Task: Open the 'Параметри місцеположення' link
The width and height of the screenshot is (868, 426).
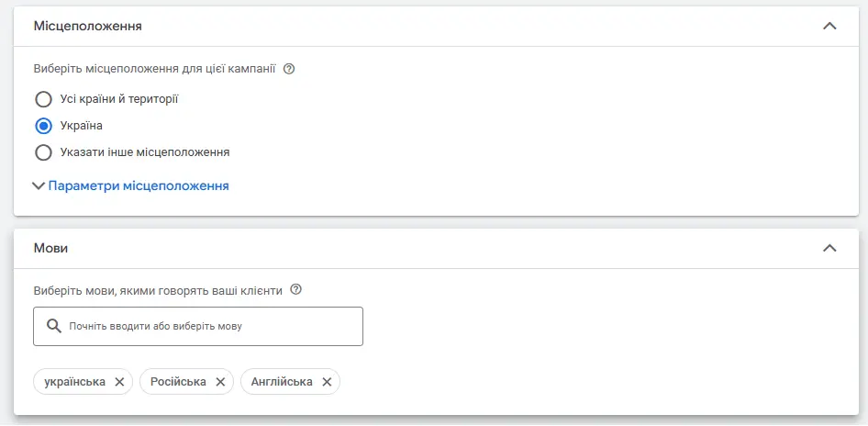Action: click(x=139, y=185)
